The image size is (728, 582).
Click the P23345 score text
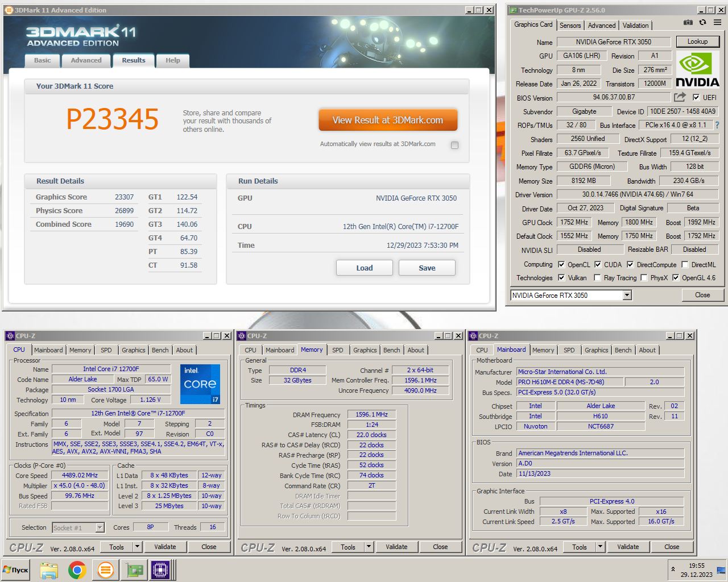click(x=113, y=119)
